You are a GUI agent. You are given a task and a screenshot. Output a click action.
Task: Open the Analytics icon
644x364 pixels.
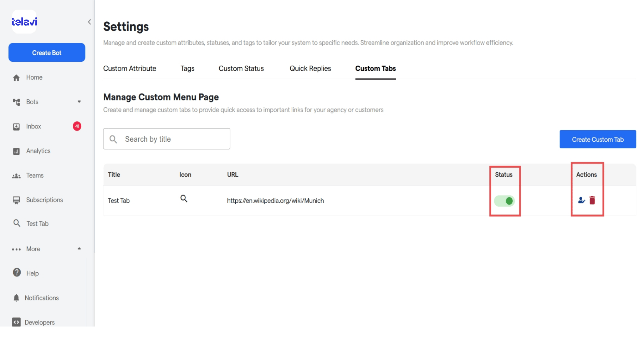[16, 151]
